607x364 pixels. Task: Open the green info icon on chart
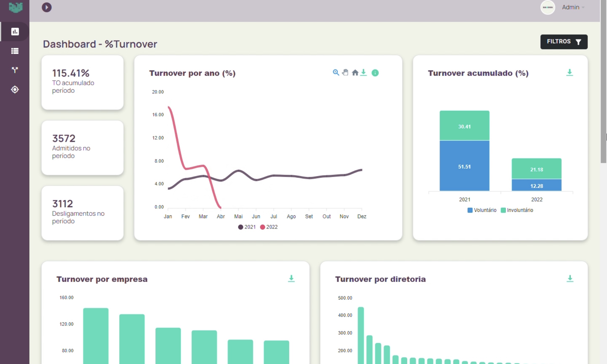(x=375, y=73)
